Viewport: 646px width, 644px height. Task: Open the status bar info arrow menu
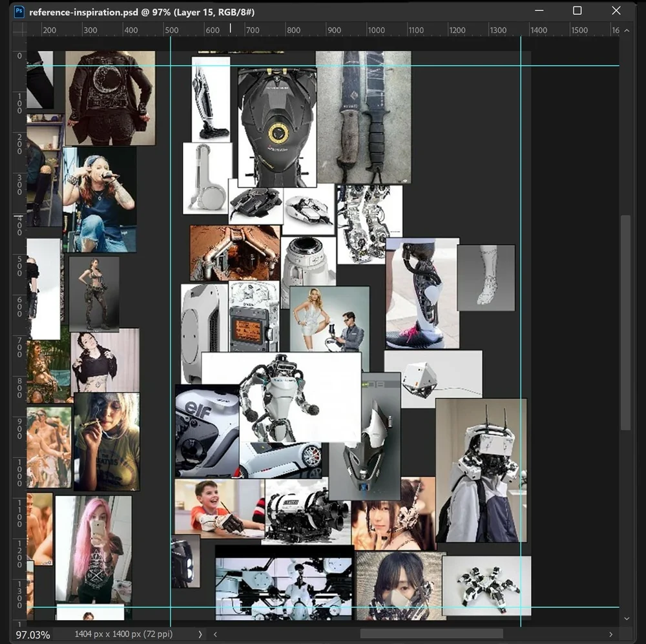click(200, 634)
